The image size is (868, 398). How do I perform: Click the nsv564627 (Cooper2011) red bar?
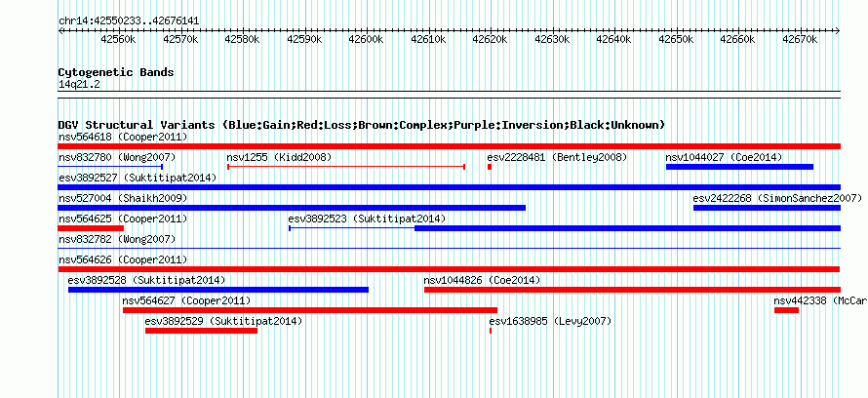pyautogui.click(x=310, y=310)
